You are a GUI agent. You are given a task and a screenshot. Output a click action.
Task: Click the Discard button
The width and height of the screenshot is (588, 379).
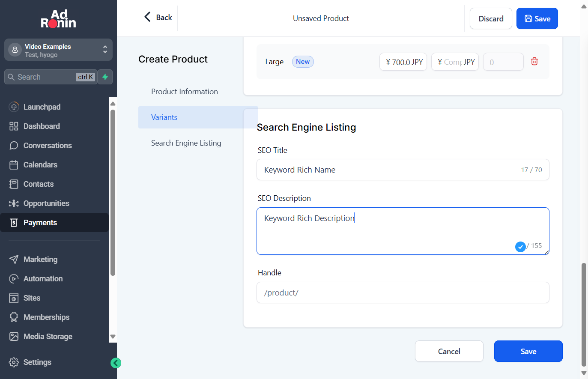[x=491, y=18]
